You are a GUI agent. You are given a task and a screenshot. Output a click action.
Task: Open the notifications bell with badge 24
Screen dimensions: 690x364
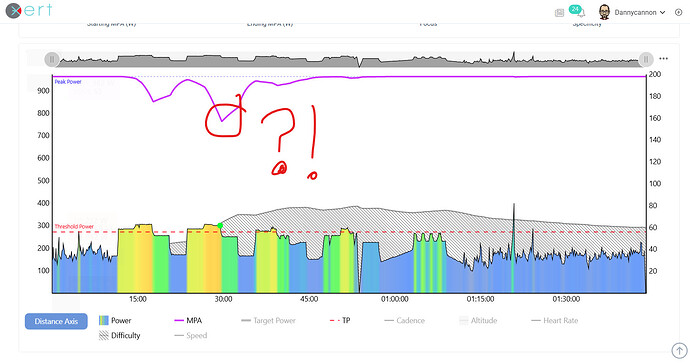coord(577,11)
